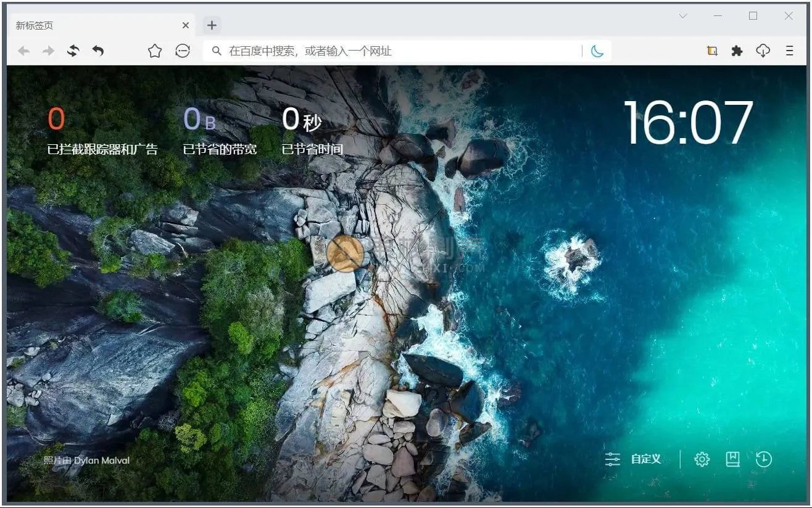
Task: Click the undo curved arrow icon
Action: pyautogui.click(x=97, y=51)
